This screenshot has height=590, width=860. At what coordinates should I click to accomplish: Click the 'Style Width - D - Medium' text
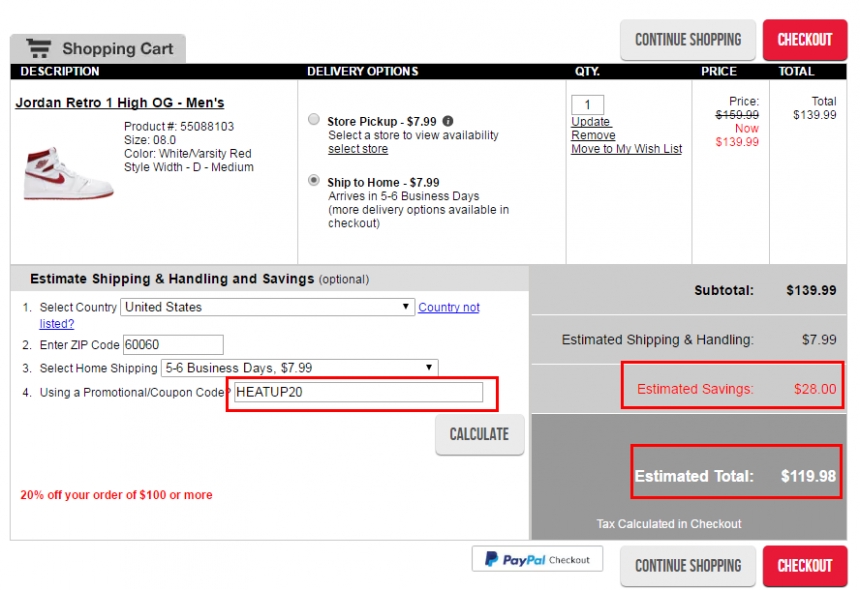[189, 167]
